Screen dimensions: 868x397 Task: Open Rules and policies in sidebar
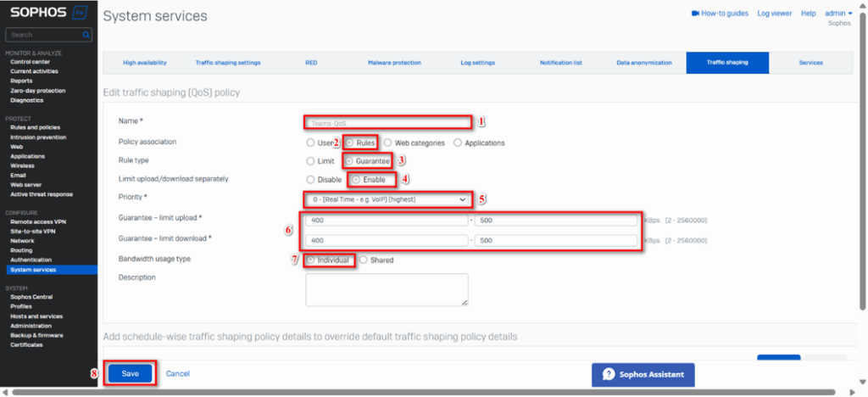tap(35, 127)
